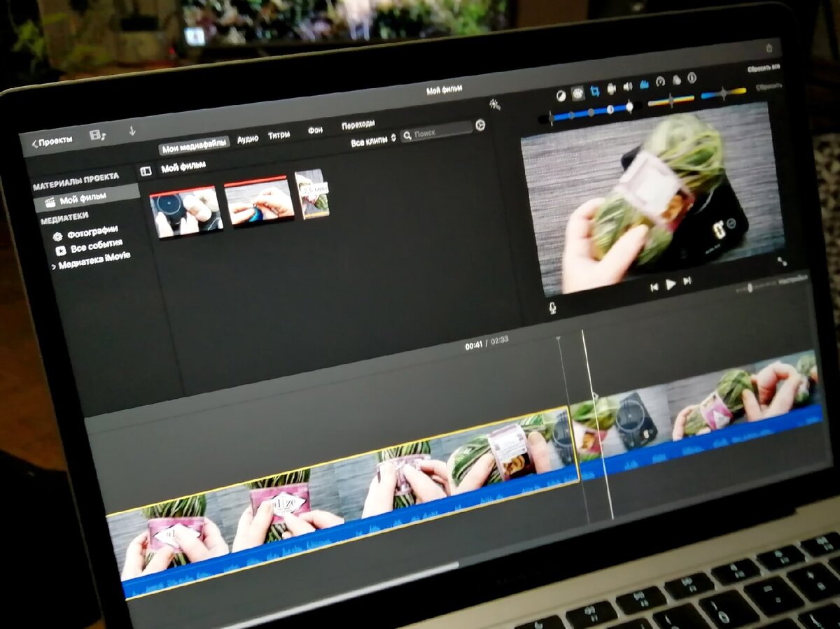Open the media import filmstrip-music icon

97,134
